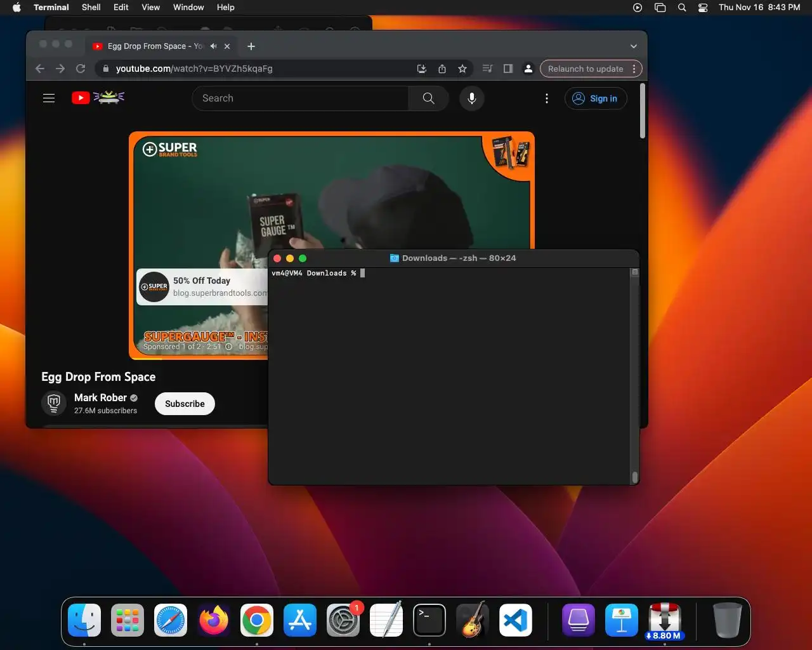Open a new Chrome tab
Image resolution: width=812 pixels, height=650 pixels.
[251, 46]
